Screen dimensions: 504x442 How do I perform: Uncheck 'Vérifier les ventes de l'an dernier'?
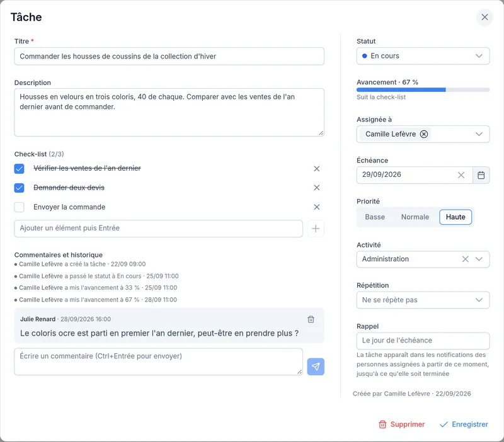pyautogui.click(x=20, y=169)
